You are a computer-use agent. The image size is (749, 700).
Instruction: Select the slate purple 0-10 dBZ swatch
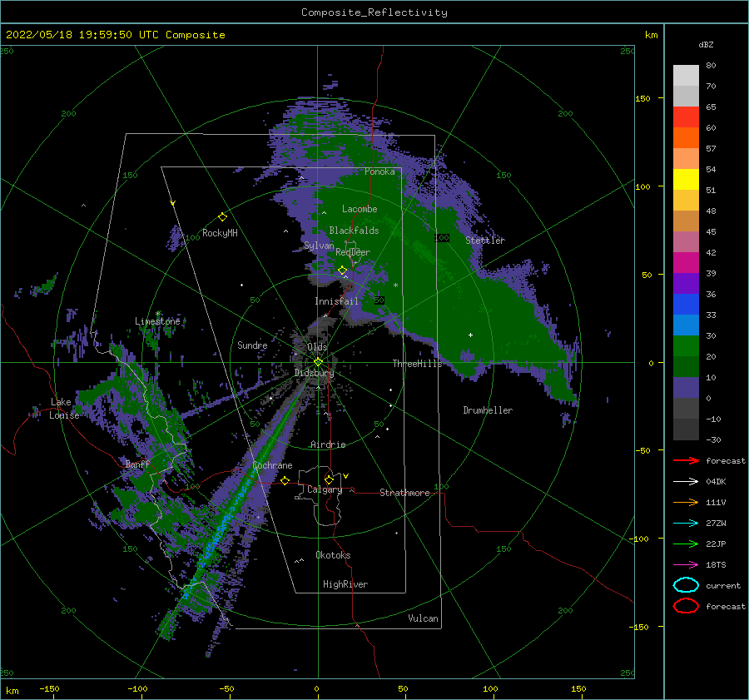click(x=686, y=388)
